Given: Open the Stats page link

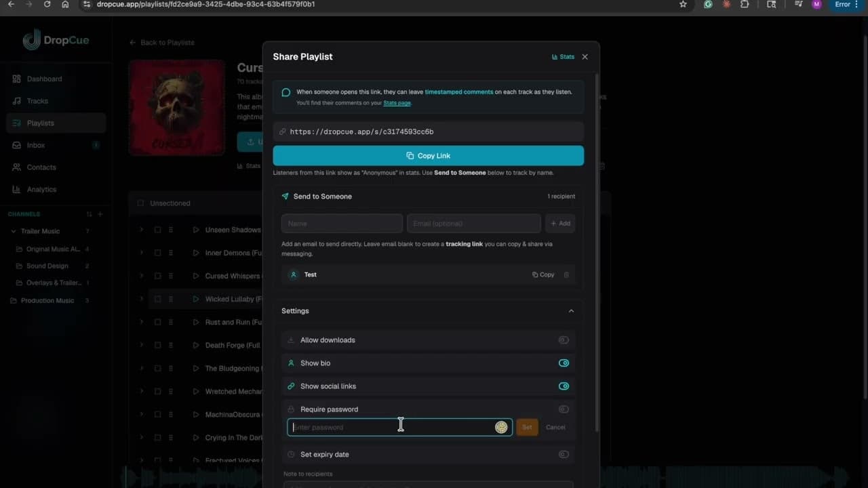Looking at the screenshot, I should click(397, 102).
